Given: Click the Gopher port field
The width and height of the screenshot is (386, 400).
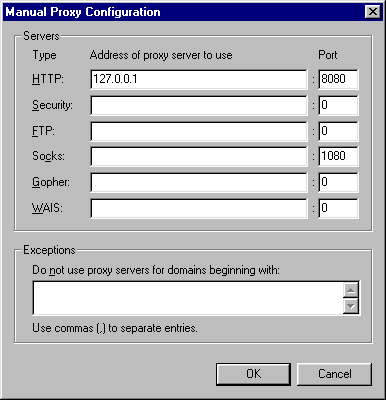Looking at the screenshot, I should tap(338, 182).
